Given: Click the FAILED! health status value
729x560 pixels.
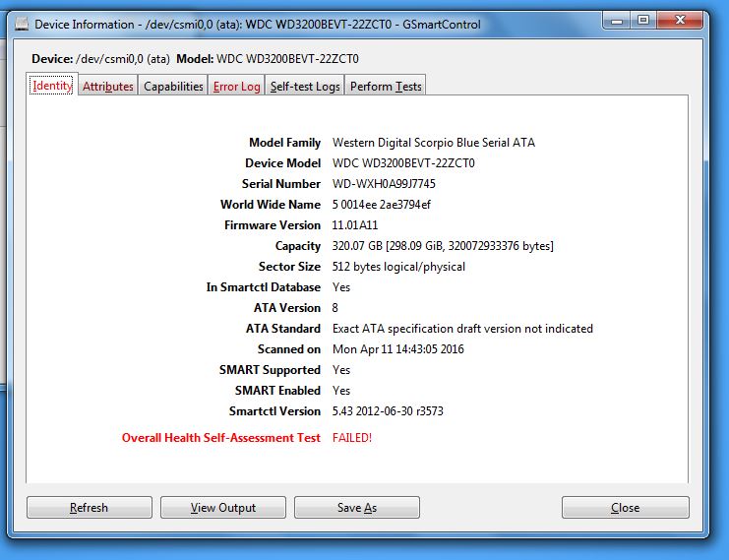Looking at the screenshot, I should (352, 438).
